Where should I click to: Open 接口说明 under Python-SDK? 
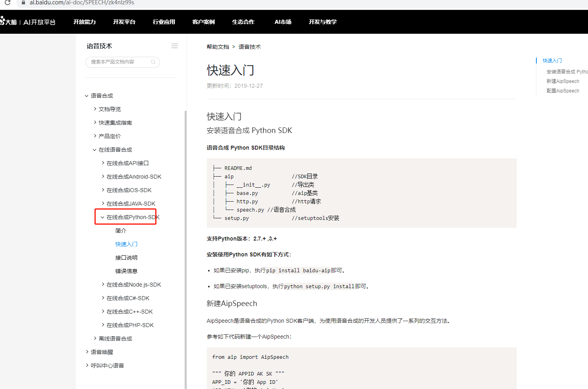(x=126, y=258)
